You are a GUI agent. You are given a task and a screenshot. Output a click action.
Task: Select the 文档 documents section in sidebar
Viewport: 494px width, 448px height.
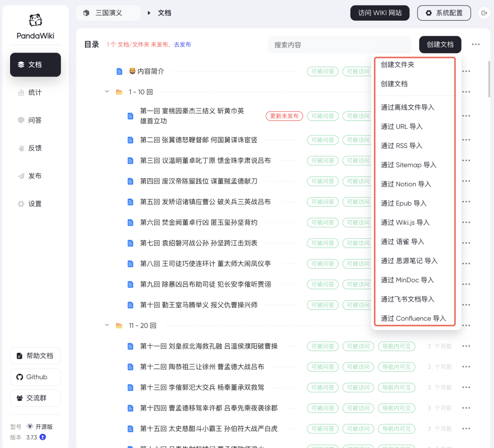click(x=35, y=65)
